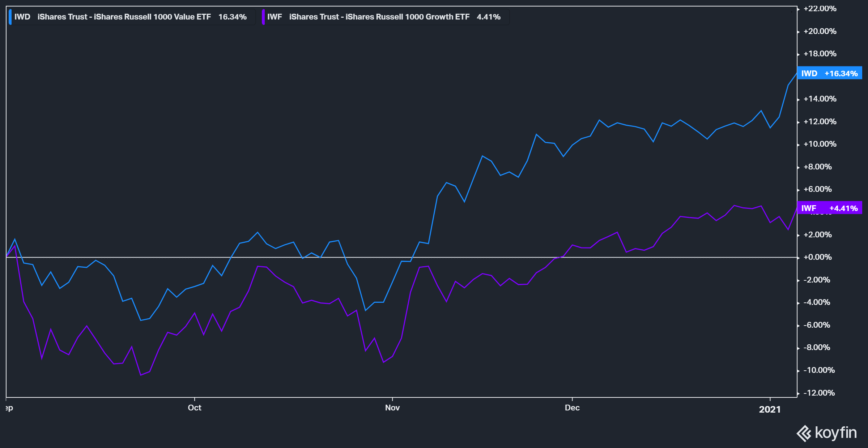Click the Oct label on time axis

click(195, 408)
